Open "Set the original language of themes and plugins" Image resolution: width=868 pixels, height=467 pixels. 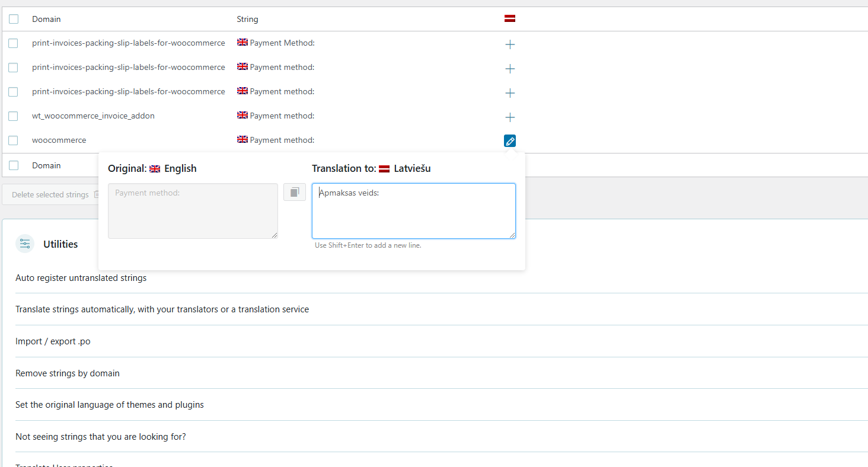coord(110,405)
